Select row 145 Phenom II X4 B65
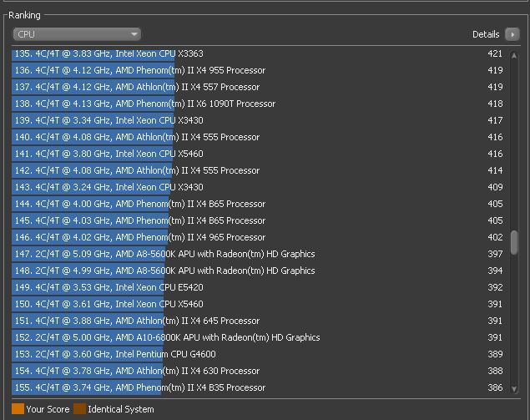The image size is (530, 420). (x=260, y=220)
